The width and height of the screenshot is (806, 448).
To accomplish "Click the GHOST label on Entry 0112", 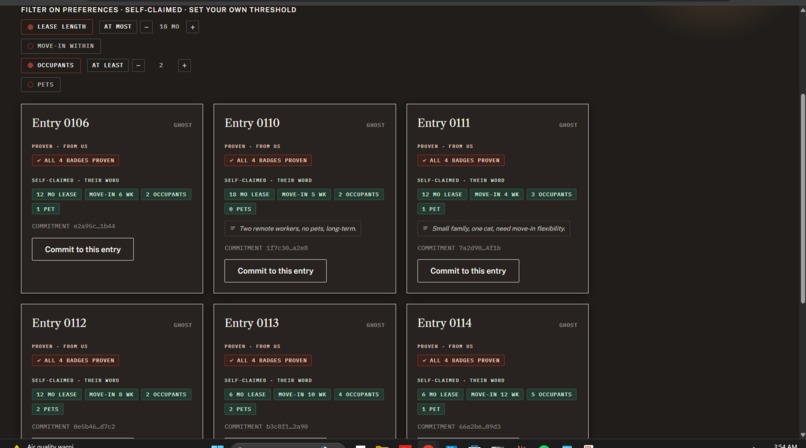I will tap(182, 325).
